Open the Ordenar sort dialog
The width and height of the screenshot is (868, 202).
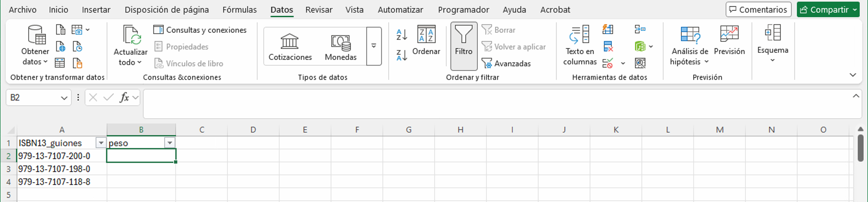426,40
